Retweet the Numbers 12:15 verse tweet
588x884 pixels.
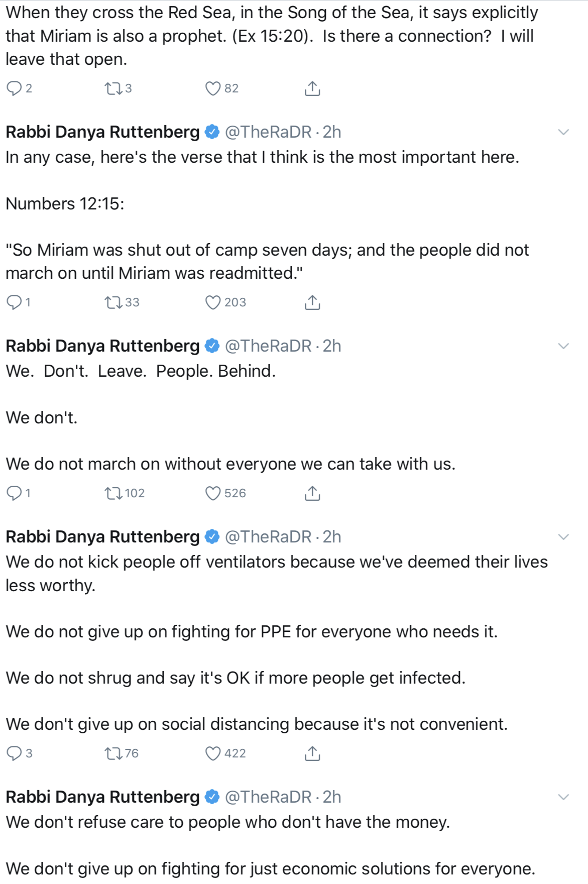pyautogui.click(x=113, y=302)
